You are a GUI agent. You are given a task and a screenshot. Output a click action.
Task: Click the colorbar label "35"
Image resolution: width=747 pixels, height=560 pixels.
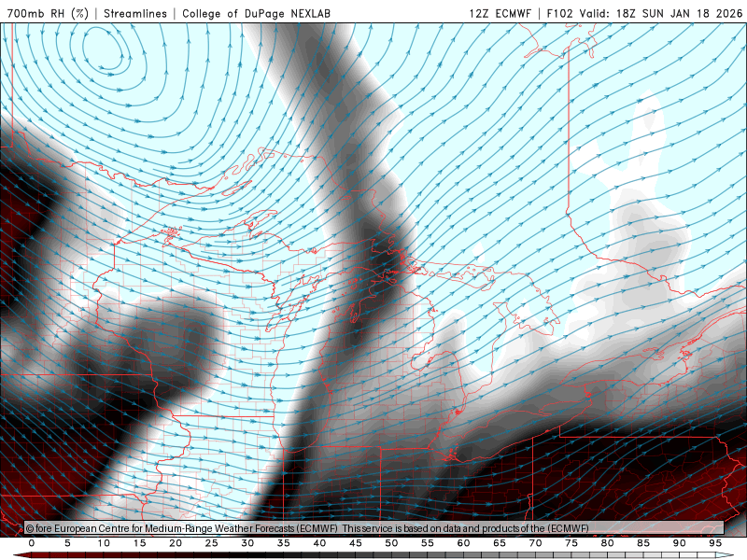pos(284,543)
